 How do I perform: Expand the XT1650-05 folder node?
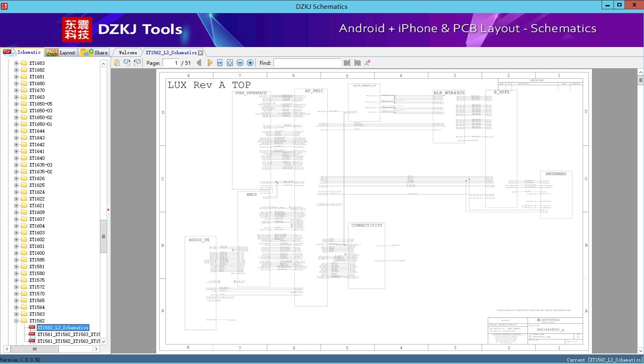(x=17, y=104)
